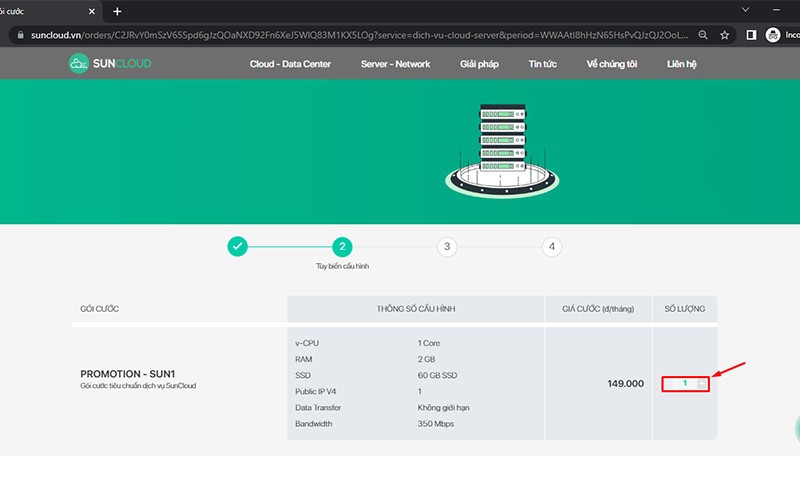
Task: Click the SỐ LƯỢNG column header
Action: point(685,309)
